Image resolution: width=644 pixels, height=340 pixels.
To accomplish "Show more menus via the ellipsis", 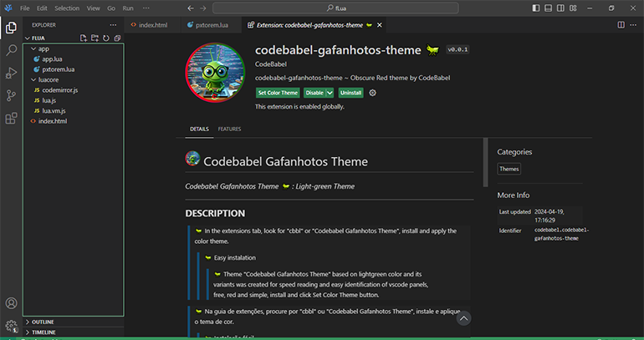I will pyautogui.click(x=146, y=8).
